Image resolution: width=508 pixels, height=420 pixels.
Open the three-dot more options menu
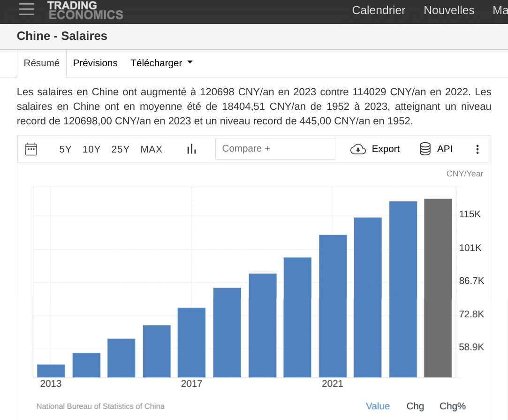(x=477, y=149)
